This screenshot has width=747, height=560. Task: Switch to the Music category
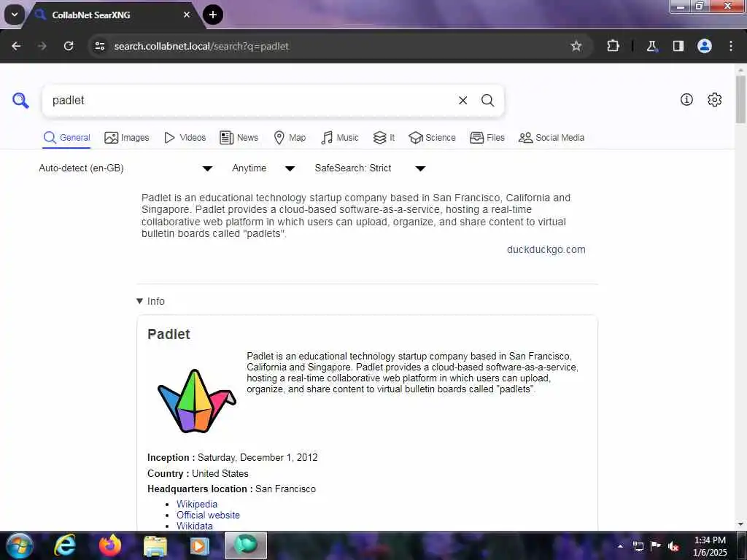pos(340,138)
